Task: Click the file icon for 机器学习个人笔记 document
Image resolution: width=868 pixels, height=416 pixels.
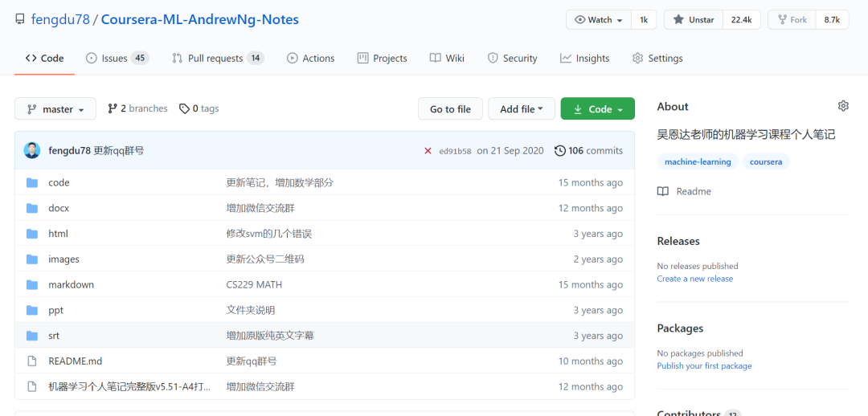Action: 32,386
